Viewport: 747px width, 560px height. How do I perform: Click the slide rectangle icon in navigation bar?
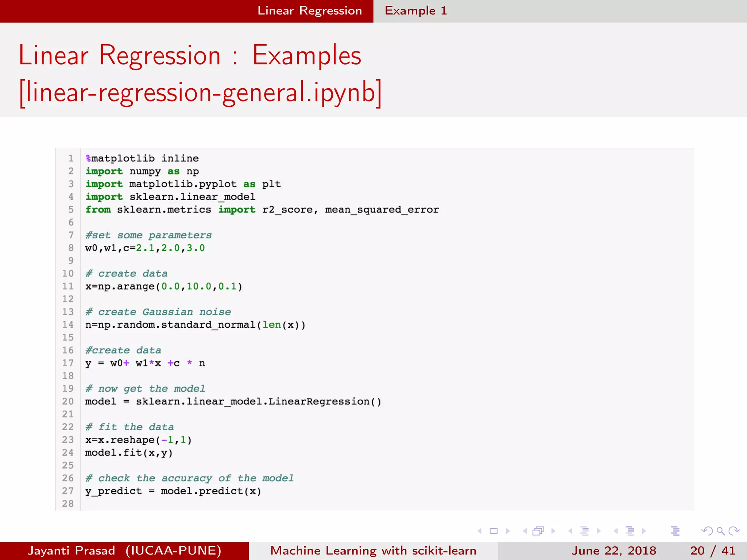[494, 531]
